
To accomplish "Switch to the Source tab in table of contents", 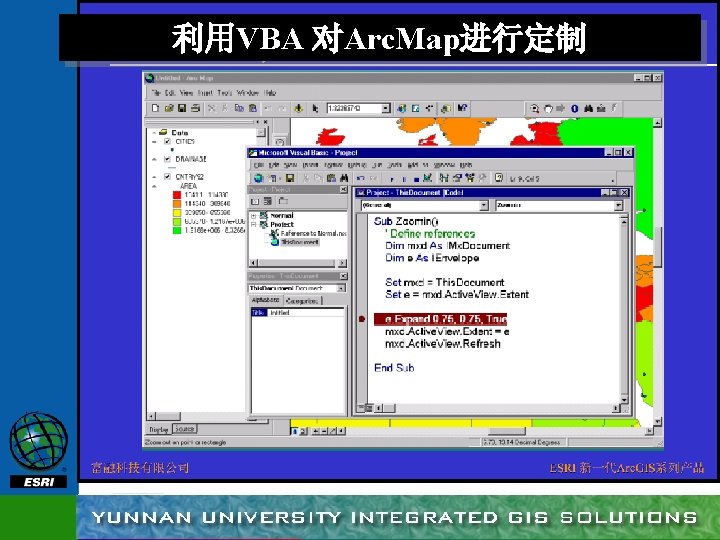I will pyautogui.click(x=185, y=429).
